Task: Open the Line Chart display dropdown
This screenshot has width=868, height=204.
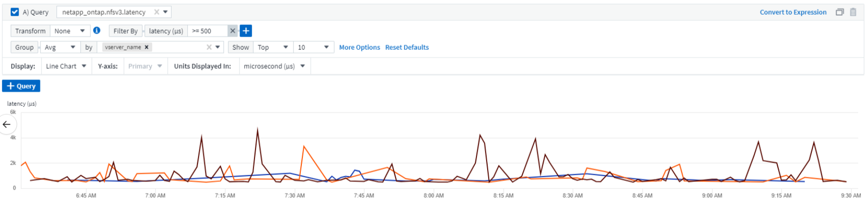Action: click(x=66, y=66)
